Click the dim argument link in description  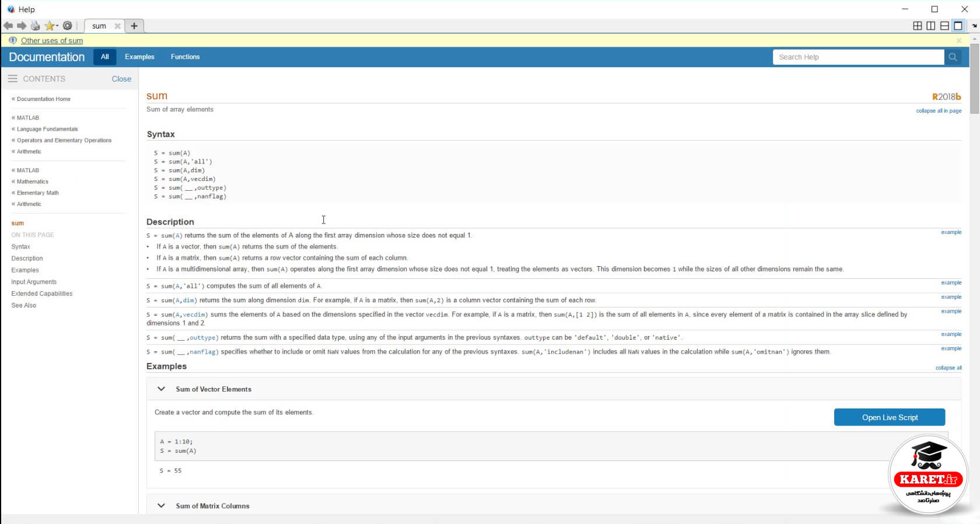tap(188, 301)
